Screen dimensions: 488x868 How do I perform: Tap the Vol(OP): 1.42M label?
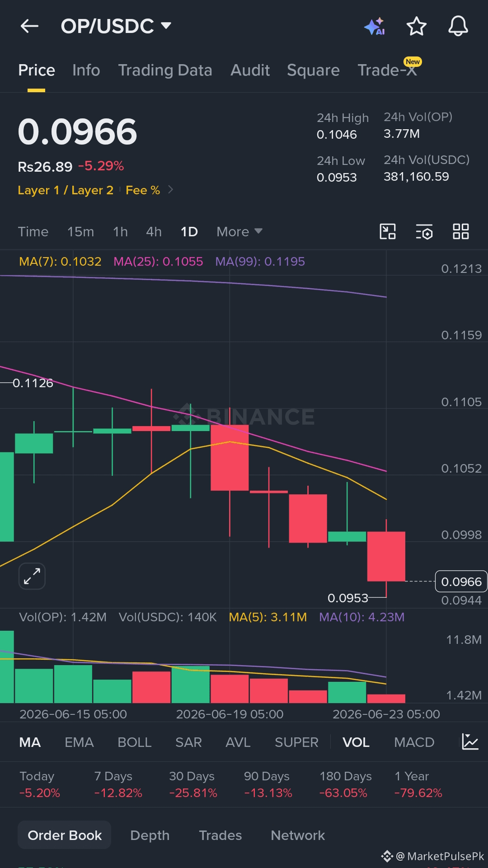click(x=63, y=617)
